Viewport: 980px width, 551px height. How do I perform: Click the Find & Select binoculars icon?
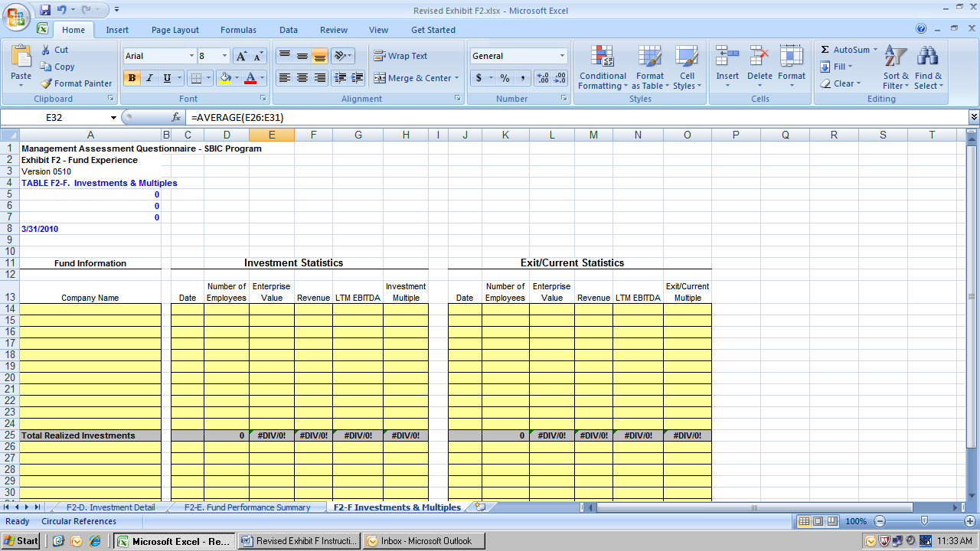[x=928, y=57]
